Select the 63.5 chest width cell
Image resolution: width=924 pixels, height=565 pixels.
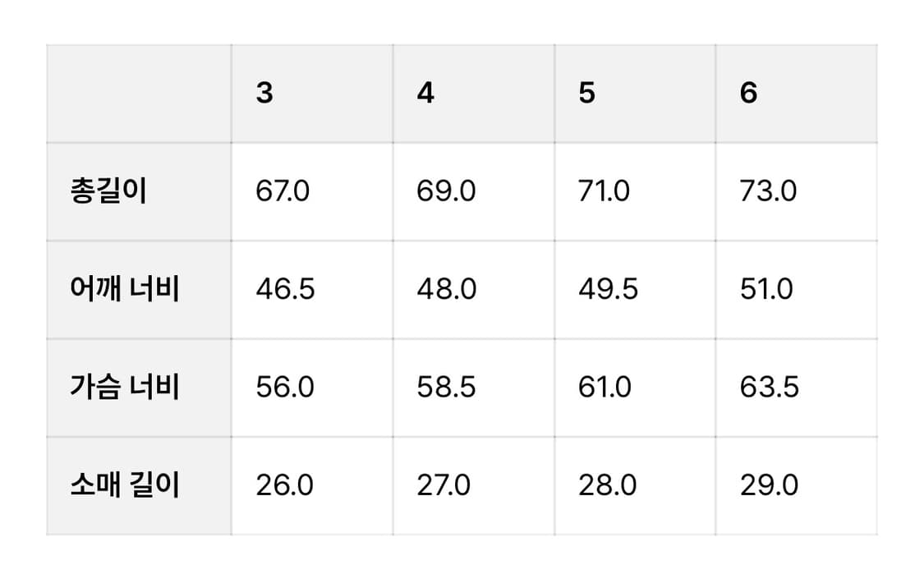coord(797,388)
